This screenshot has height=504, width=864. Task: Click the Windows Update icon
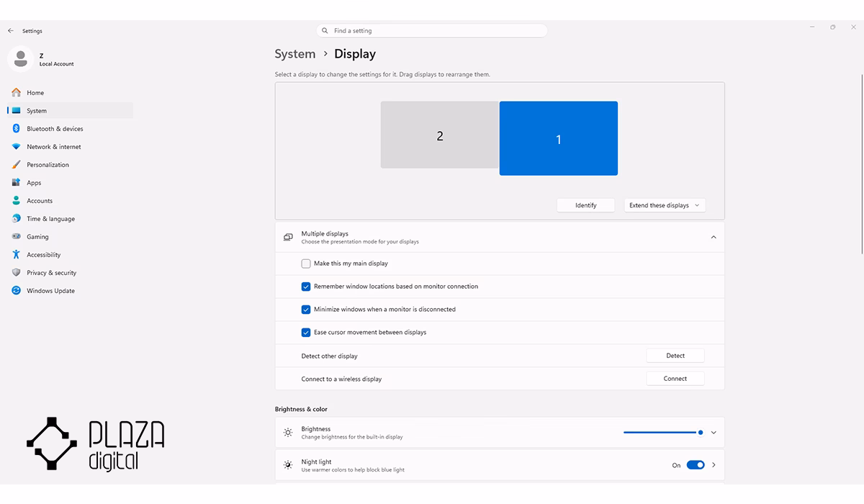pos(16,291)
